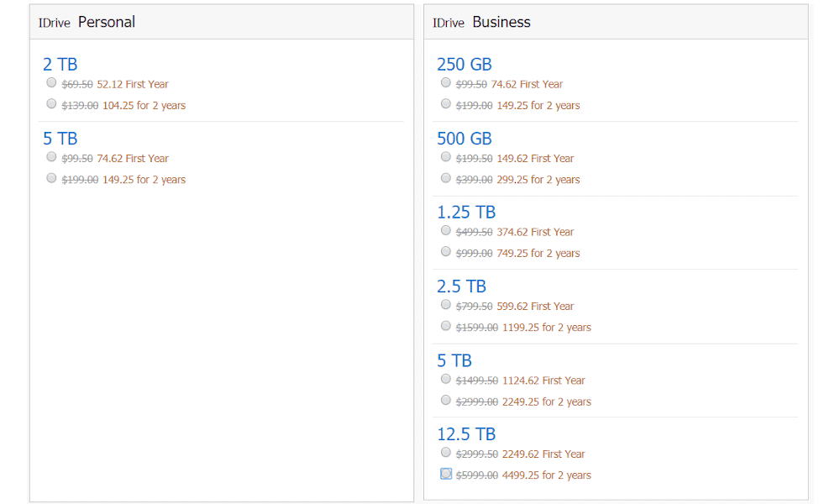The image size is (840, 504).
Task: Click the '1199.25 for 2 years' price text
Action: point(547,328)
